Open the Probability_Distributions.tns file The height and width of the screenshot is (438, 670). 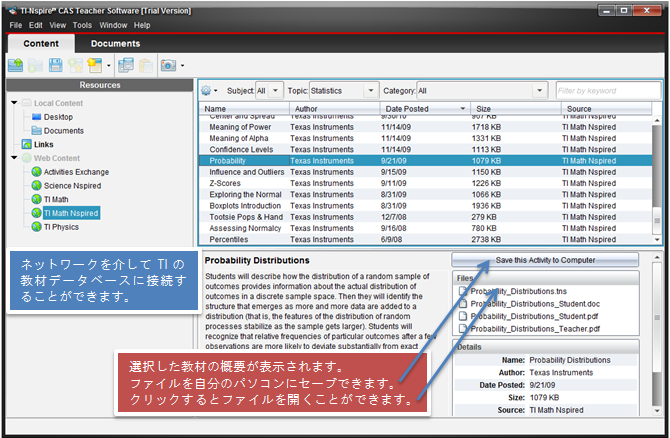tap(518, 291)
